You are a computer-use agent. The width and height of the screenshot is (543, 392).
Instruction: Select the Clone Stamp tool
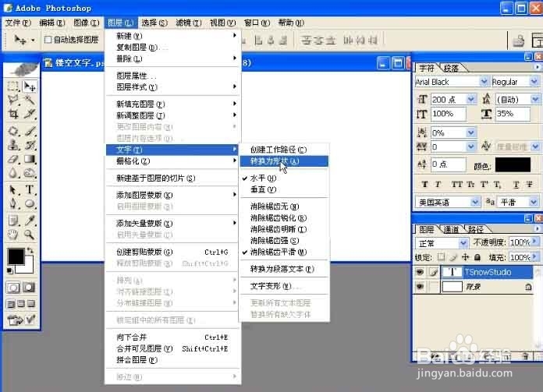point(13,145)
